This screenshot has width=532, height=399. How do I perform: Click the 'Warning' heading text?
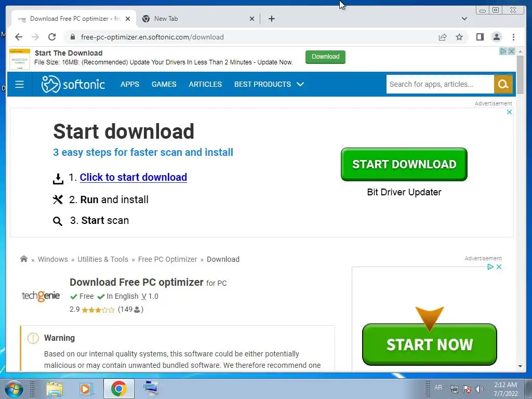(59, 338)
